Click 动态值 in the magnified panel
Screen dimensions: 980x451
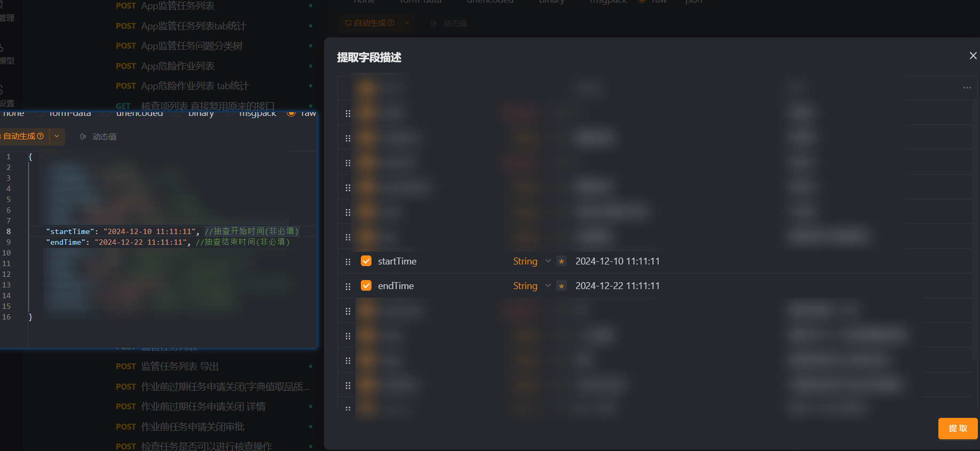coord(98,137)
